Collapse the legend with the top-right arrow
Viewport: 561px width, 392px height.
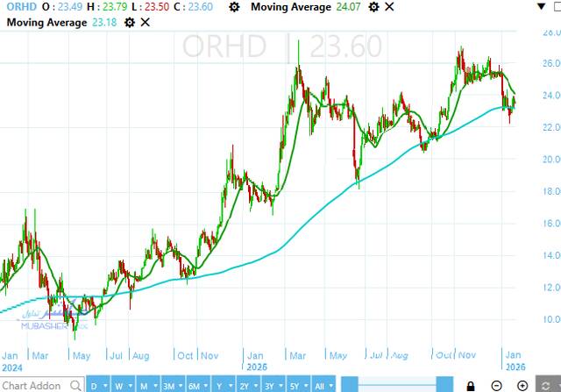point(554,7)
